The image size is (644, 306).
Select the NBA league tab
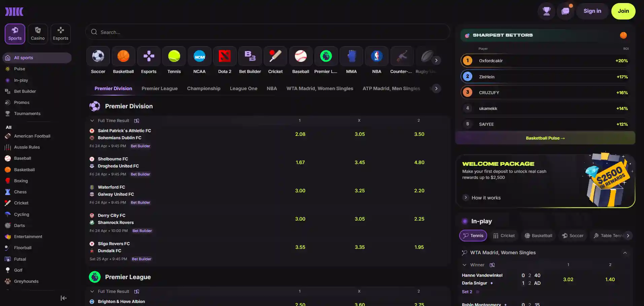pyautogui.click(x=272, y=88)
